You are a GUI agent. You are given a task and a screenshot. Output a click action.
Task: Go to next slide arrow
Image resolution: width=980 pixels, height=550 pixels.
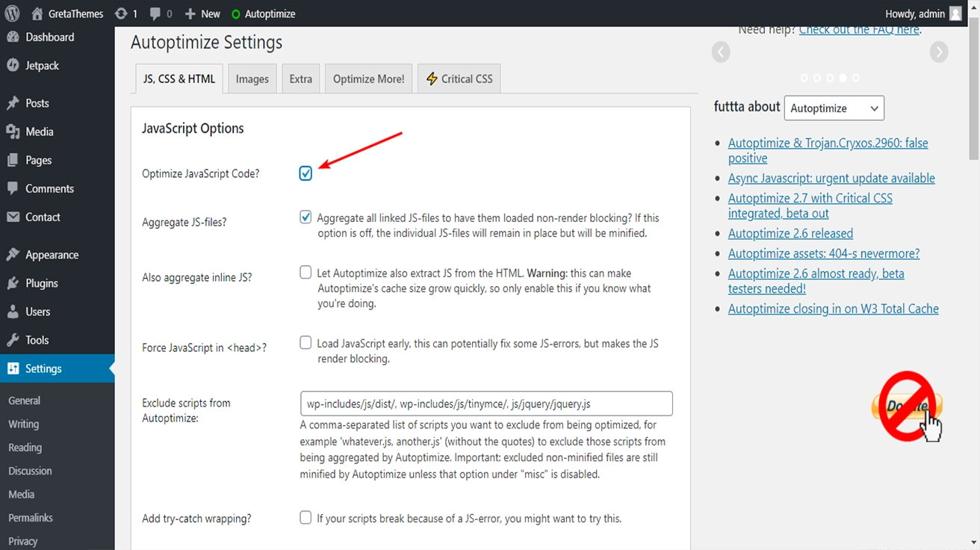[x=939, y=52]
